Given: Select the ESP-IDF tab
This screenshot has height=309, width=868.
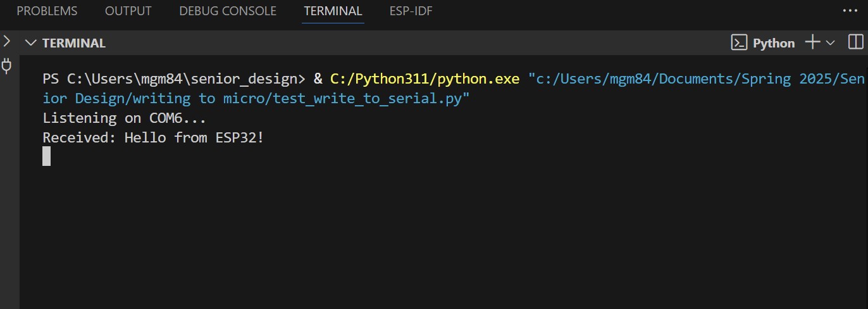Looking at the screenshot, I should pos(411,11).
